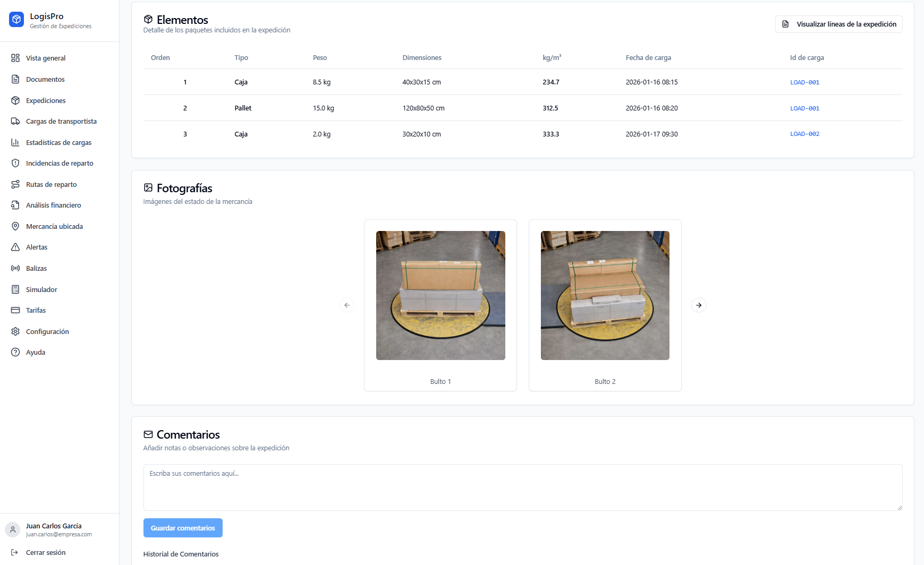Go to previous photo with left arrow
The width and height of the screenshot is (924, 565).
[347, 305]
